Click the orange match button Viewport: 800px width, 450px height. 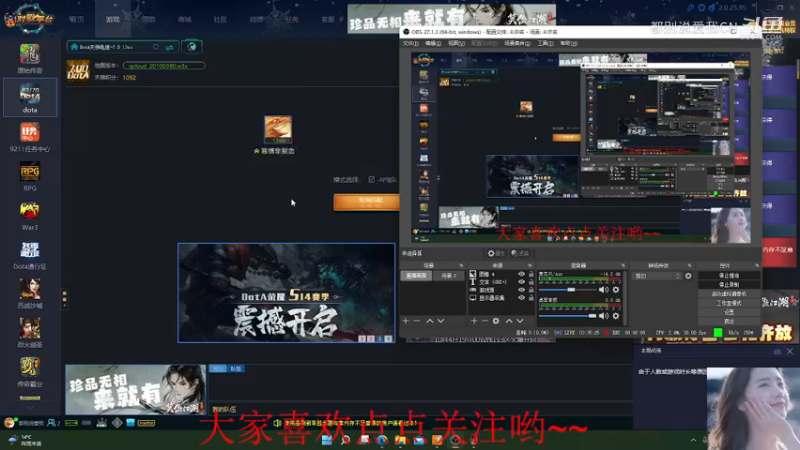366,202
